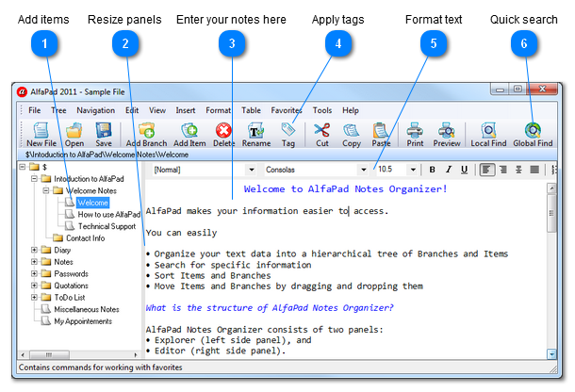Select the Miscellaneous Notes item
575x392 pixels.
[87, 309]
